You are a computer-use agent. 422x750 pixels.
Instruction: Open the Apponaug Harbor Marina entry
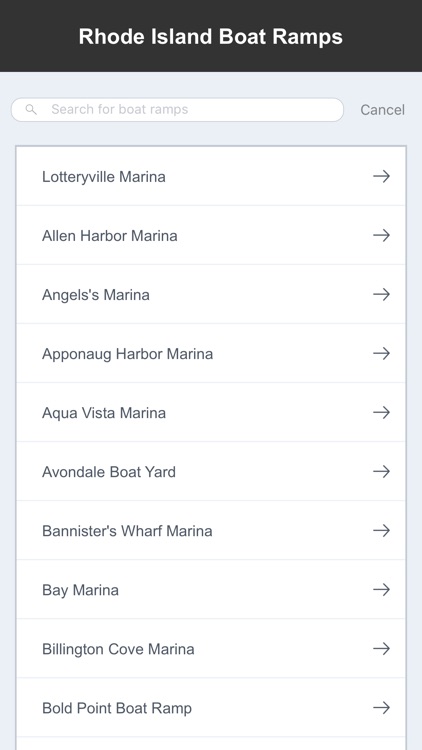(x=211, y=353)
